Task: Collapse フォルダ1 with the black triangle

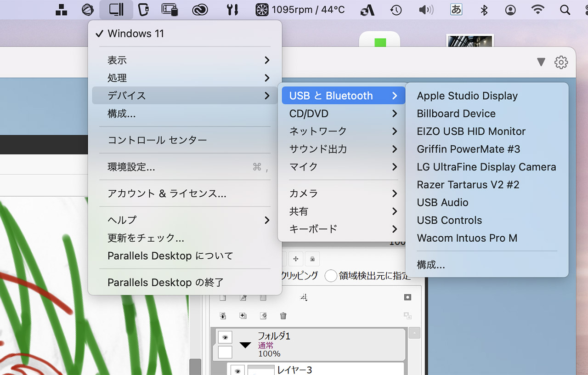Action: pos(245,345)
